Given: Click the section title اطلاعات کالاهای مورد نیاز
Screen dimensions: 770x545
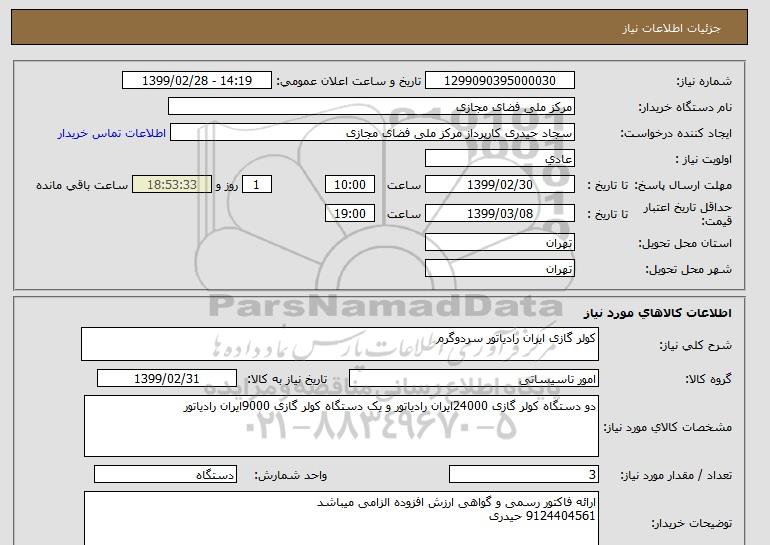Looking at the screenshot, I should (658, 313).
